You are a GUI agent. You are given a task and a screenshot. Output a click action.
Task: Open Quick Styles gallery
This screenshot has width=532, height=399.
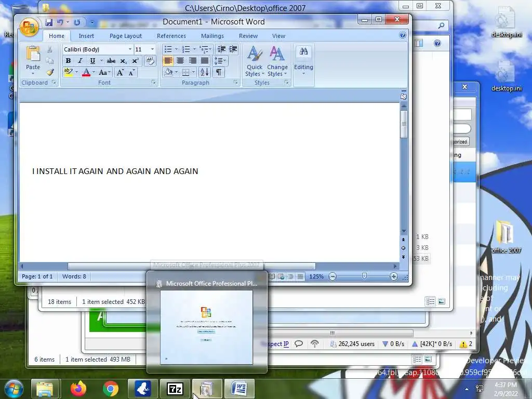coord(255,61)
